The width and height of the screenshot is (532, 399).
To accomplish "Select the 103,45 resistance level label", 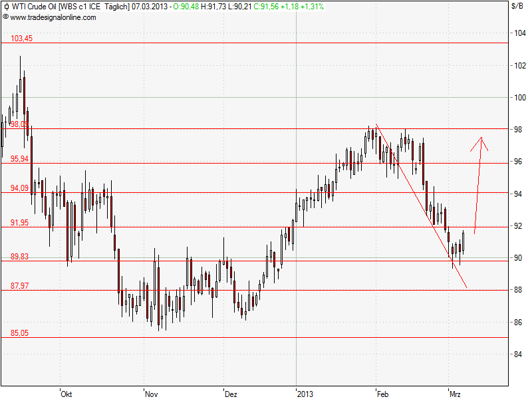I will (22, 39).
